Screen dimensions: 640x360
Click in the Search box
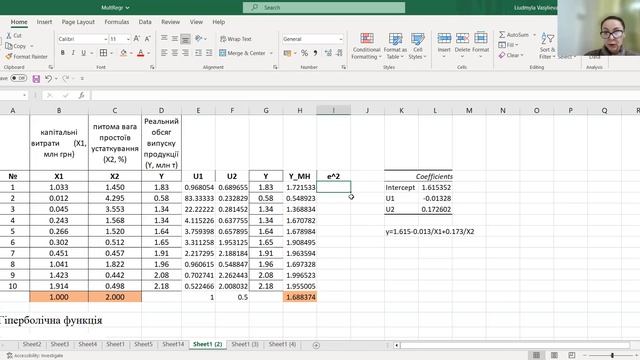(x=324, y=7)
